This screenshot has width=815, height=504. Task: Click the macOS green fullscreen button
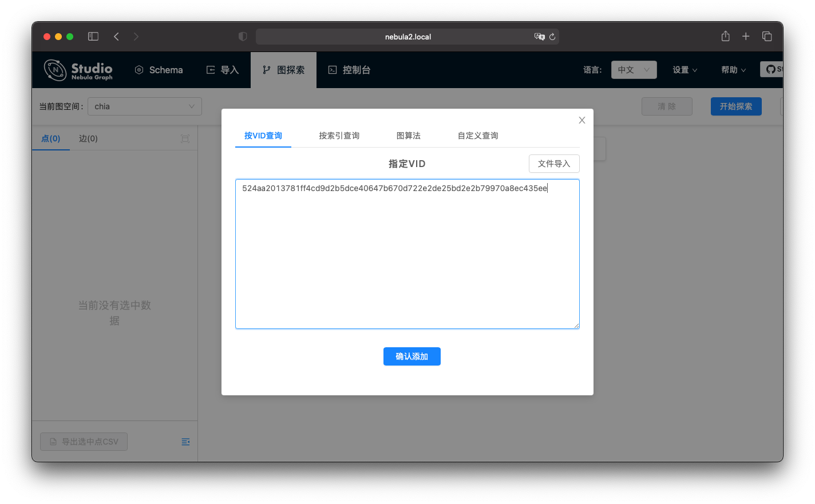[x=70, y=37]
